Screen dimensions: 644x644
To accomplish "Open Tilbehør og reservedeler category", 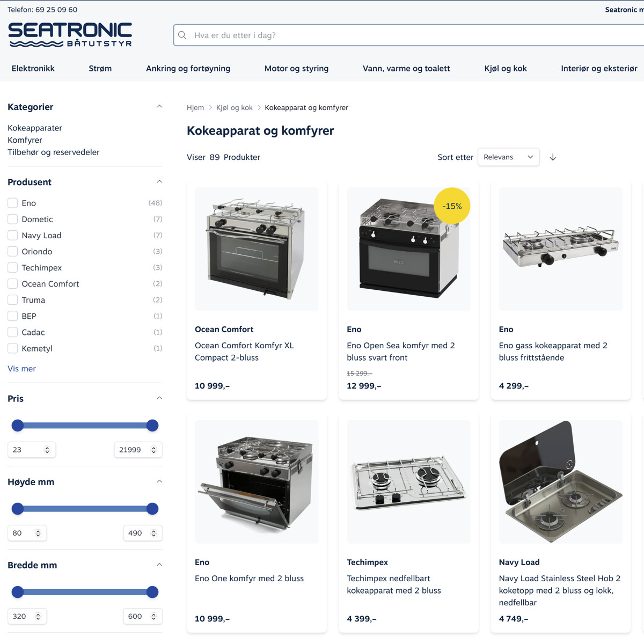I will tap(54, 152).
